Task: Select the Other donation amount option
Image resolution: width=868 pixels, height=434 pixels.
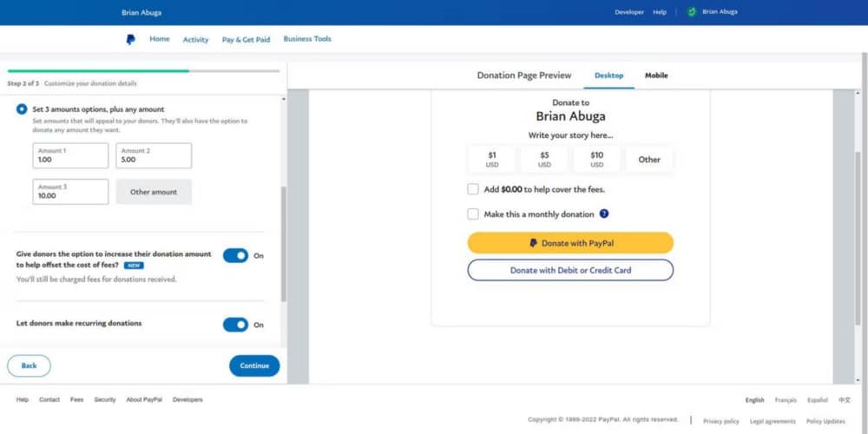Action: (649, 160)
